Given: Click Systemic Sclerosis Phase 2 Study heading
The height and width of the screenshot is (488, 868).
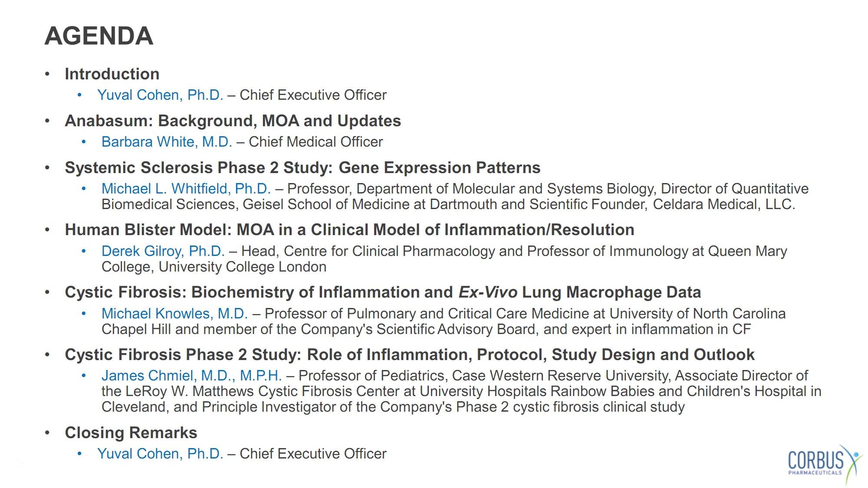Looking at the screenshot, I should click(x=302, y=167).
